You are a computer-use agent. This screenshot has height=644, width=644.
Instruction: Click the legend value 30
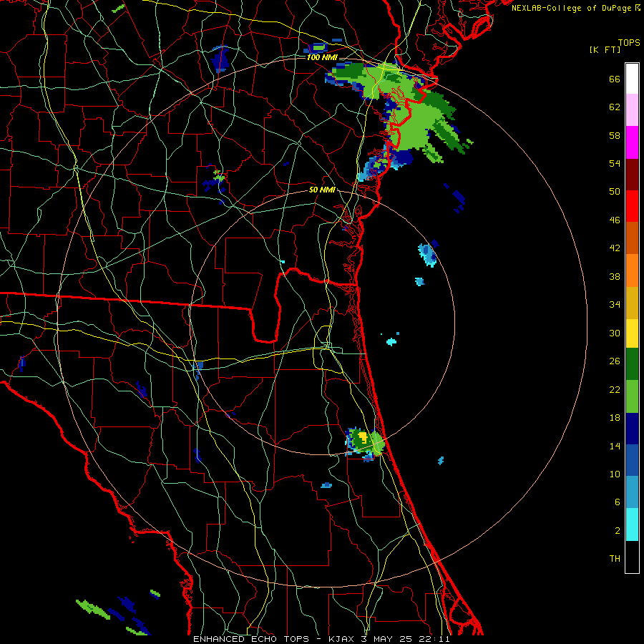click(x=615, y=333)
